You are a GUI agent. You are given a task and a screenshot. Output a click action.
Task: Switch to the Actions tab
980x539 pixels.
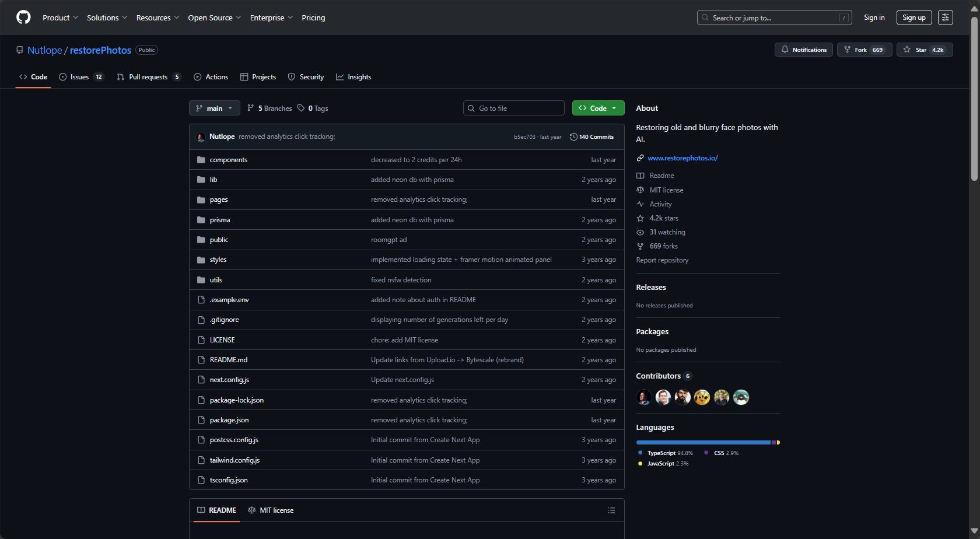211,77
